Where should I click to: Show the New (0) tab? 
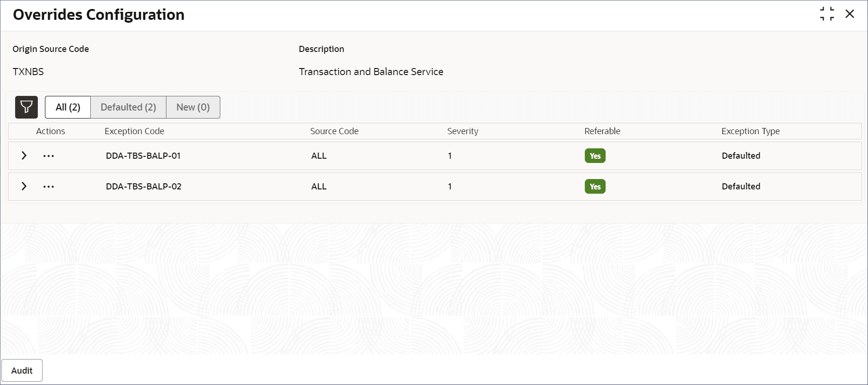[x=193, y=107]
